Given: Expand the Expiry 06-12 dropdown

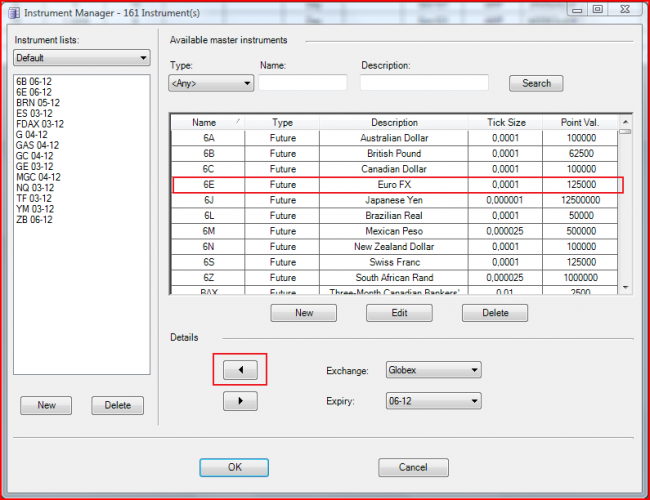Looking at the screenshot, I should point(434,401).
